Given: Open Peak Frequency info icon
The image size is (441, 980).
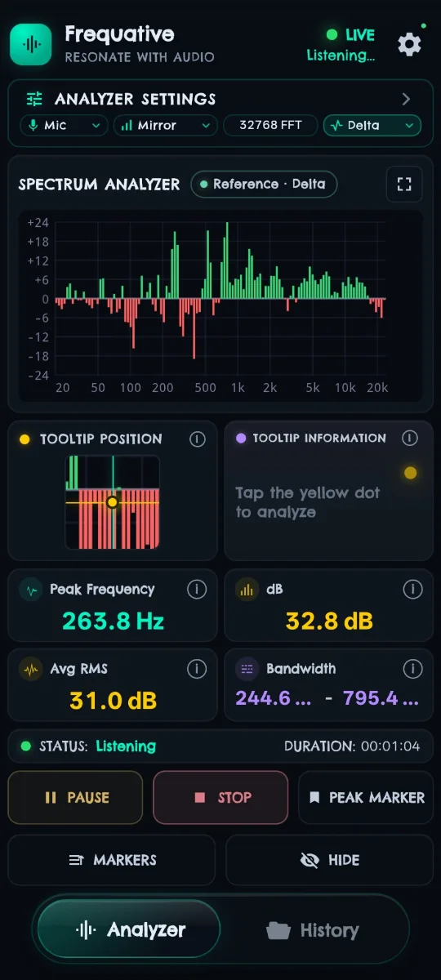Looking at the screenshot, I should click(196, 589).
